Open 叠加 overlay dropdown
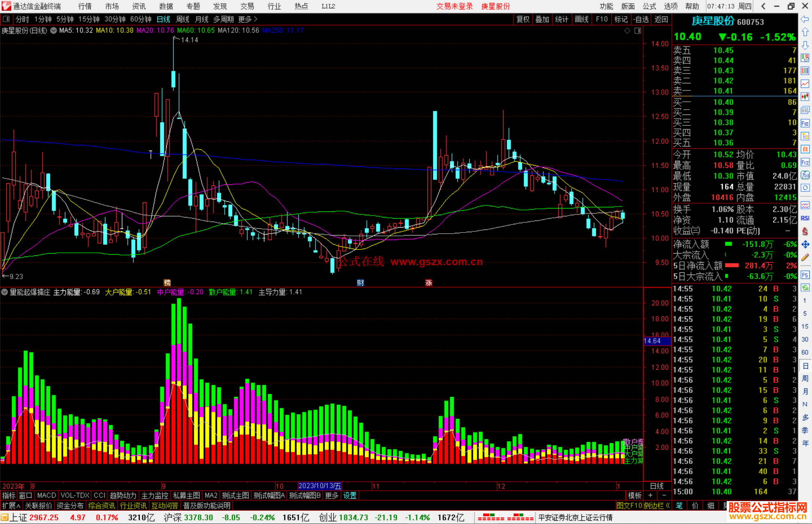Viewport: 812px width, 524px height. [542, 19]
